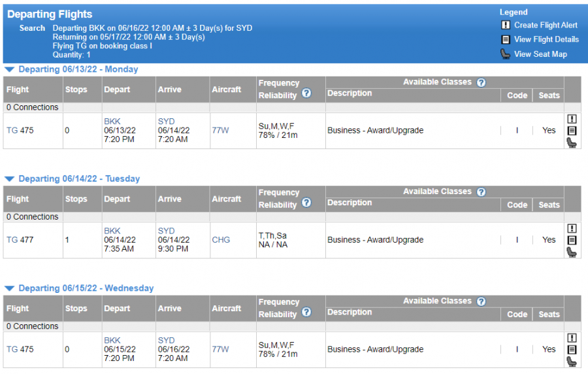
Task: Collapse Departing 06/15/22 Wednesday section
Action: coord(9,288)
